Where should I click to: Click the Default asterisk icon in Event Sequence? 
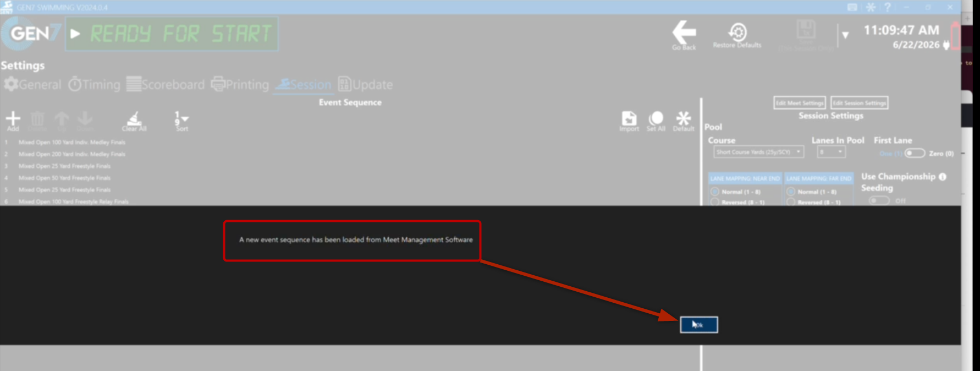pos(684,118)
